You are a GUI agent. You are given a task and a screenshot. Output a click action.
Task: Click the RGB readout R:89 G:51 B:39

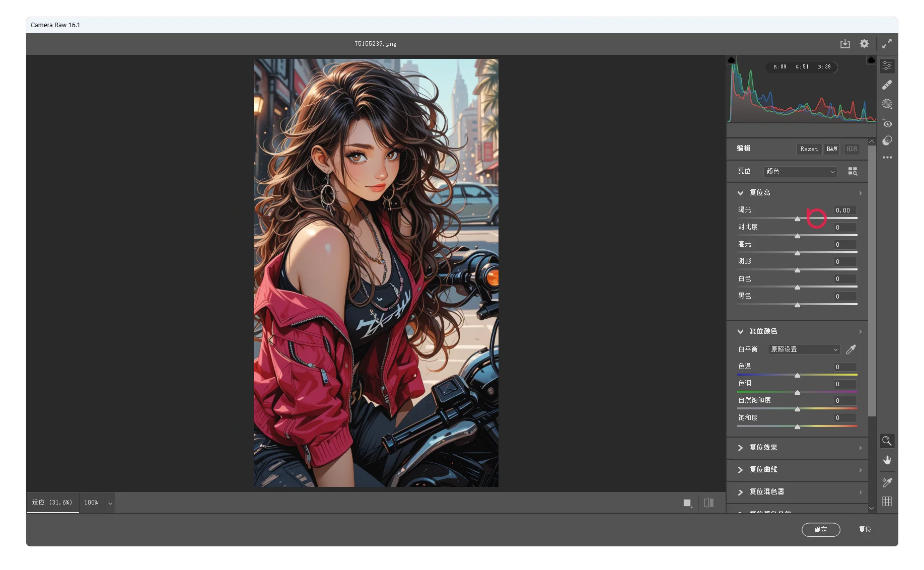pyautogui.click(x=802, y=67)
